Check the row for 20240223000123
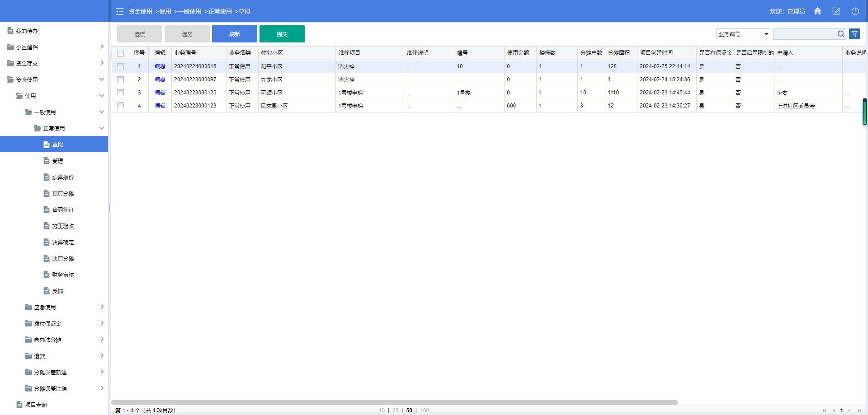This screenshot has height=415, width=868. pyautogui.click(x=120, y=106)
